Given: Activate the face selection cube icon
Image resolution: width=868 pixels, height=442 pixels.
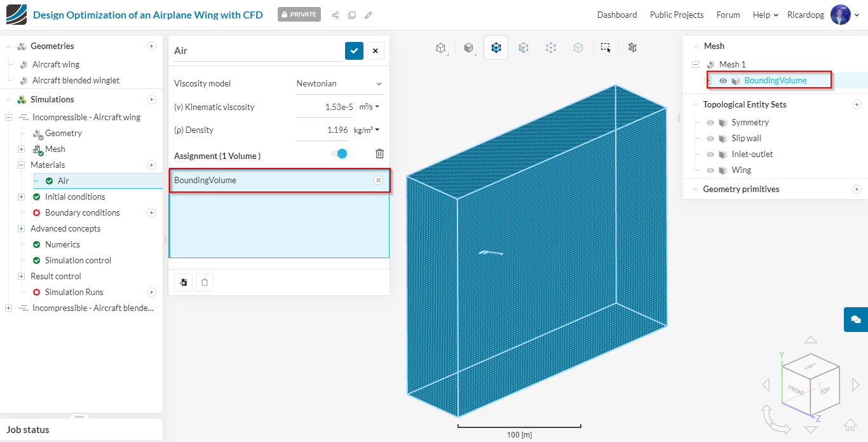Looking at the screenshot, I should point(523,48).
